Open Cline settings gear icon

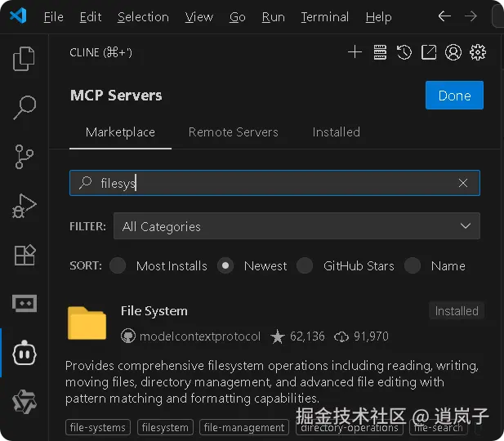[478, 52]
